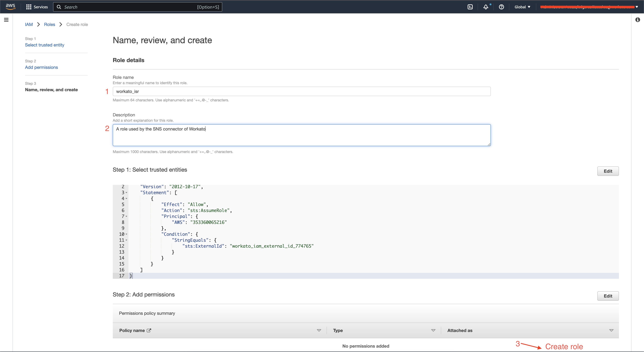The height and width of the screenshot is (352, 644).
Task: Sort by the Type column arrow
Action: [433, 330]
